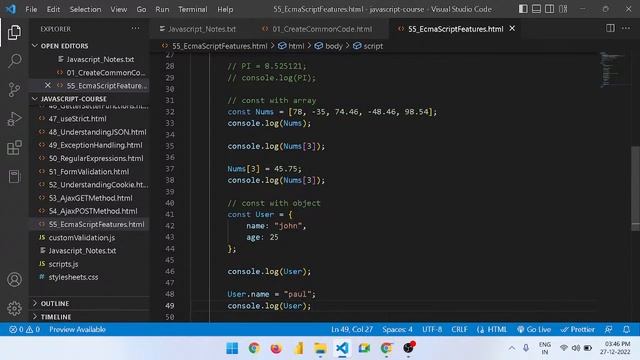Screen dimensions: 640x360
Task: Open editor more actions ellipsis
Action: coord(626,28)
